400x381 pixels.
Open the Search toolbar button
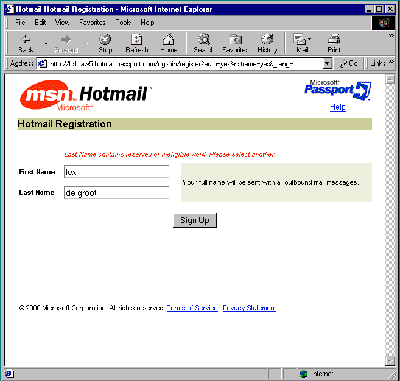203,43
